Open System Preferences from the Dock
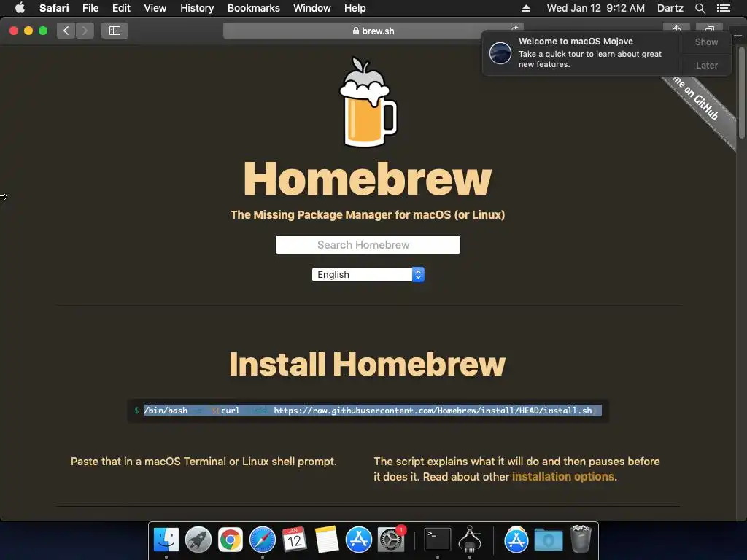 coord(391,540)
